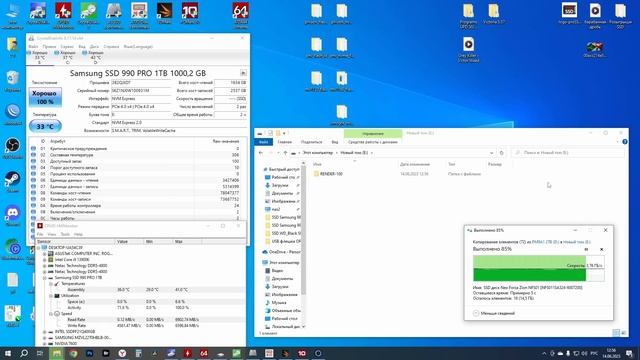This screenshot has height=360, width=640.
Task: Expand the Intel Core i9 node
Action: tap(44, 260)
